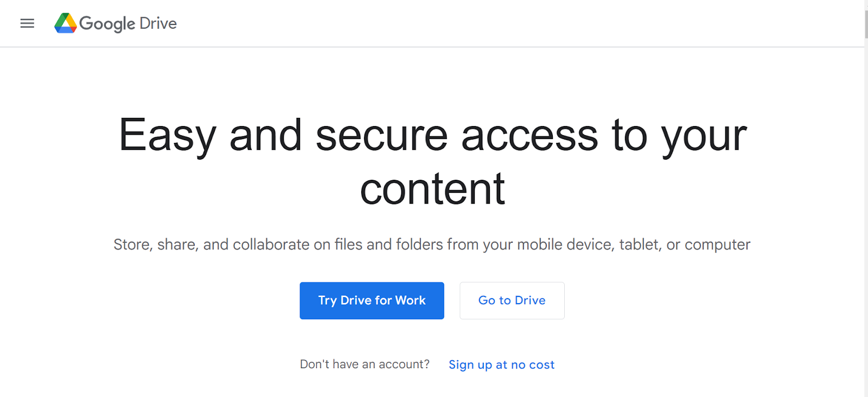The height and width of the screenshot is (397, 868).
Task: Click the word "computer" in the subtitle
Action: coord(717,244)
